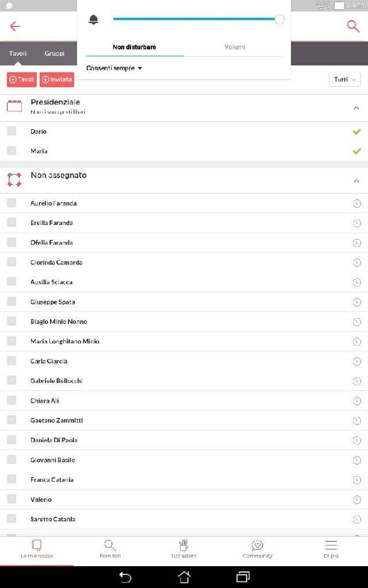Click the Presidenziale table icon
Image resolution: width=368 pixels, height=588 pixels.
(x=14, y=106)
